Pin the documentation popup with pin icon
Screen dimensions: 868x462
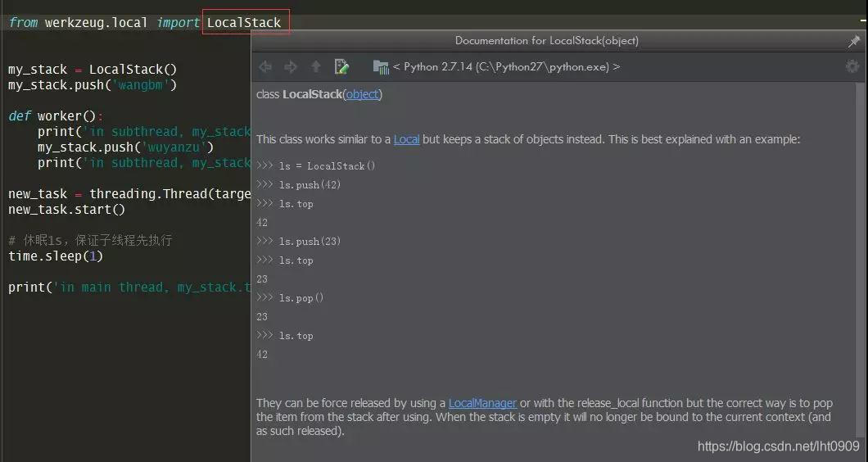pos(854,41)
